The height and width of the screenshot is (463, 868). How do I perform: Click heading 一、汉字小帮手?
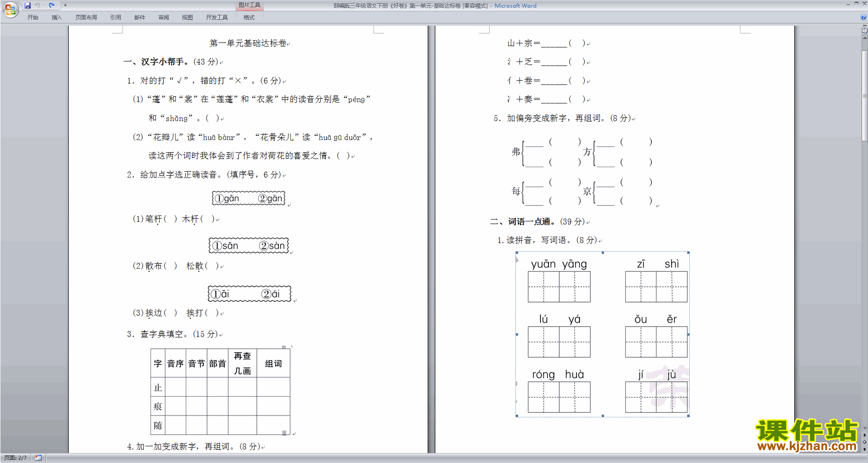click(x=156, y=62)
